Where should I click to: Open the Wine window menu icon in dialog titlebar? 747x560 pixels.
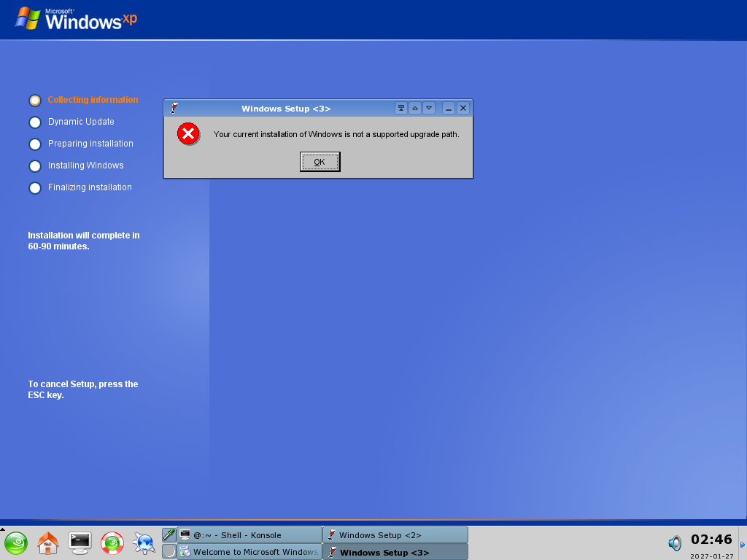point(174,108)
